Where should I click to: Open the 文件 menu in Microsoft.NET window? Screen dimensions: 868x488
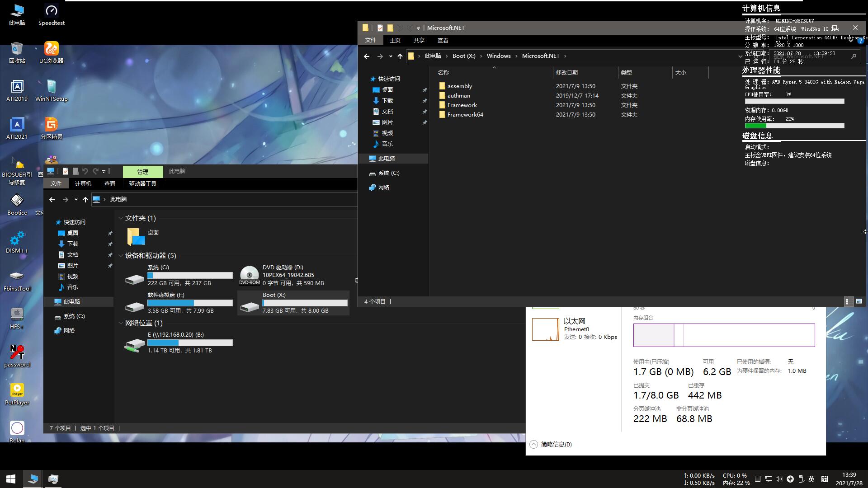point(371,40)
